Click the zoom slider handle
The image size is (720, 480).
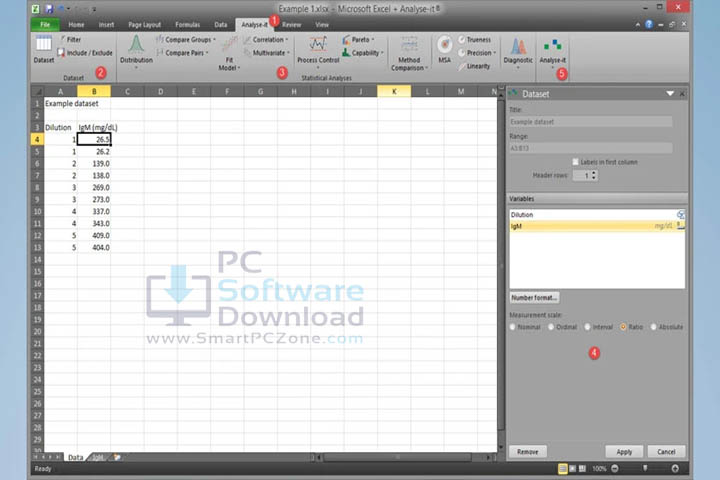tap(645, 469)
